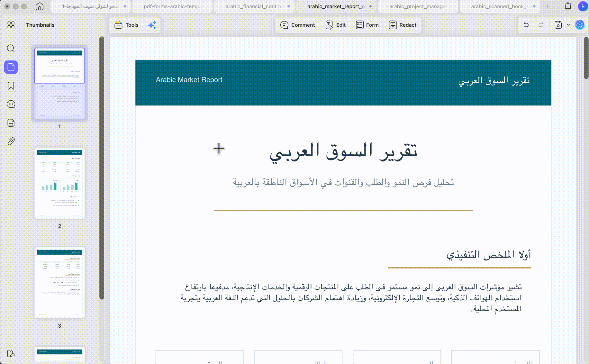Image resolution: width=589 pixels, height=364 pixels.
Task: Add a new tab with plus icon
Action: click(x=548, y=6)
